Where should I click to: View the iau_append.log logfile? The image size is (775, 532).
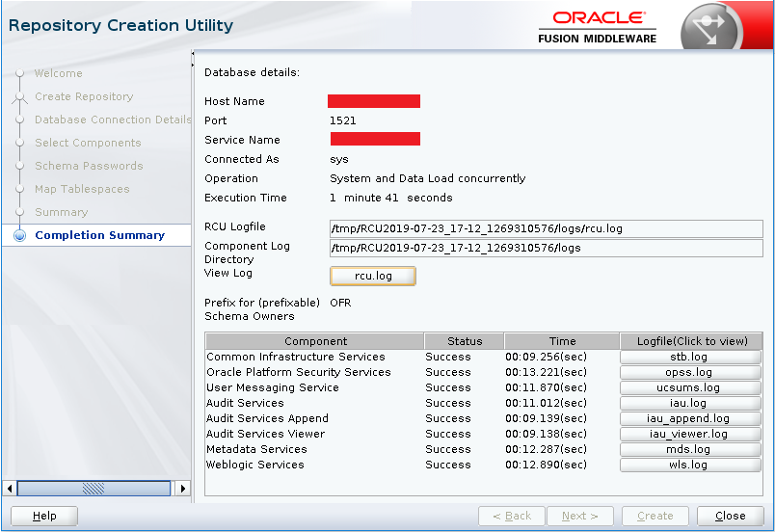[x=690, y=419]
